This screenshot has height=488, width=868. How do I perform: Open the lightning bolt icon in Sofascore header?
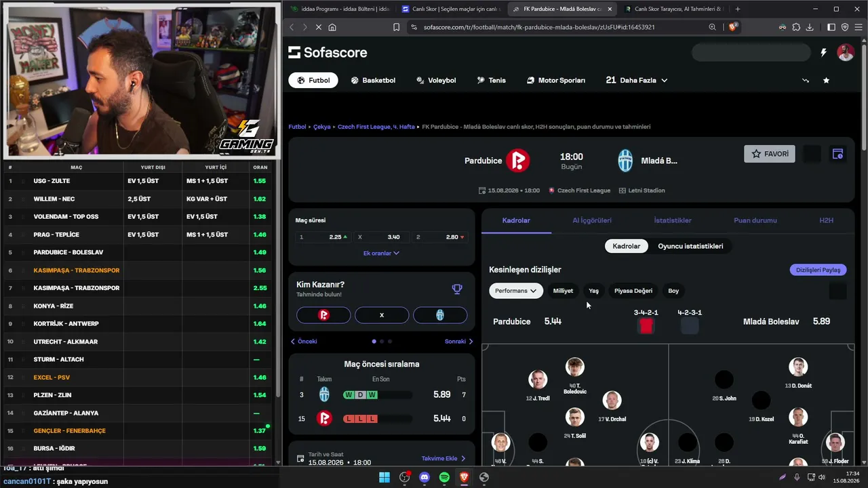(x=824, y=52)
